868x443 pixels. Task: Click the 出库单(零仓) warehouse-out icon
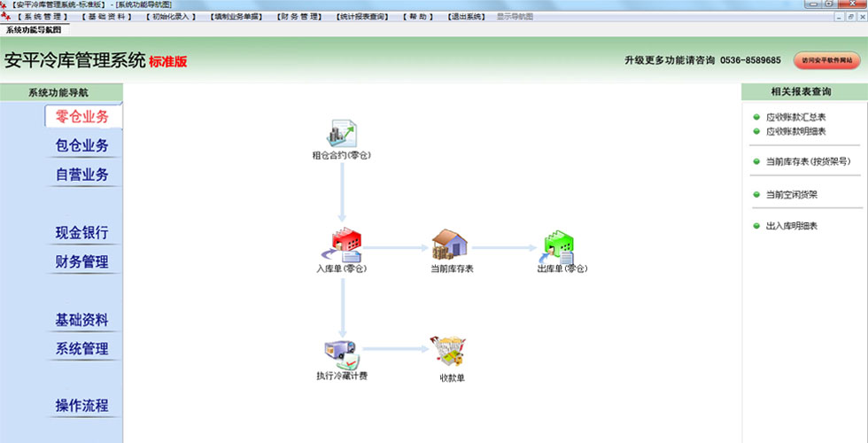pyautogui.click(x=562, y=246)
